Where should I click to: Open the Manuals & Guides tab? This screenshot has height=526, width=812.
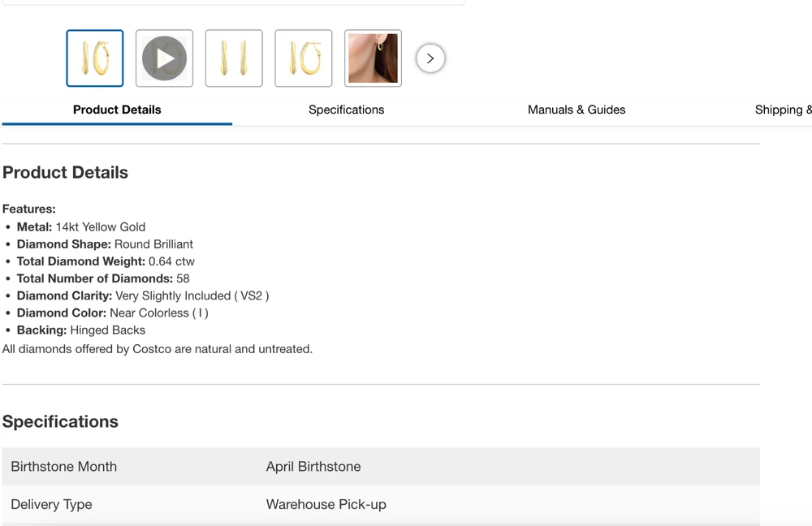pos(577,110)
